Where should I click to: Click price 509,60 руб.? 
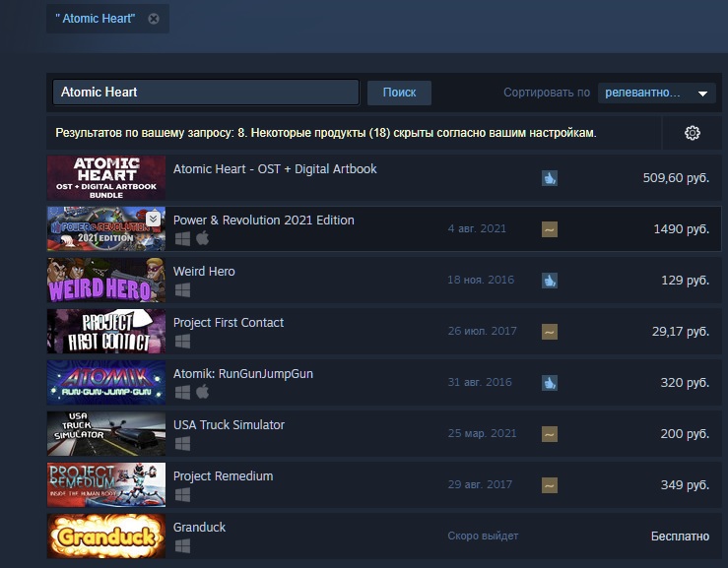coord(676,178)
